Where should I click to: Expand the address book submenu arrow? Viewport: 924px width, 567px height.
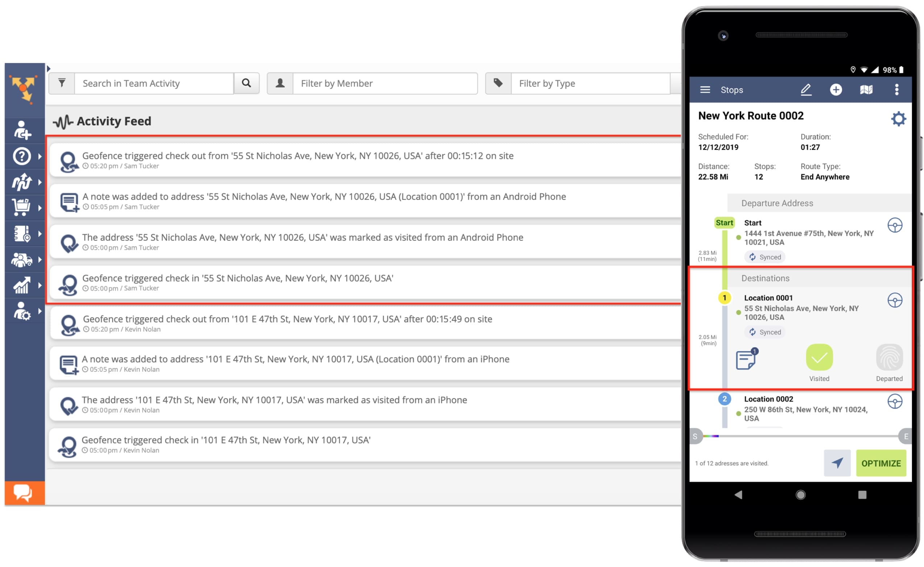(x=40, y=234)
